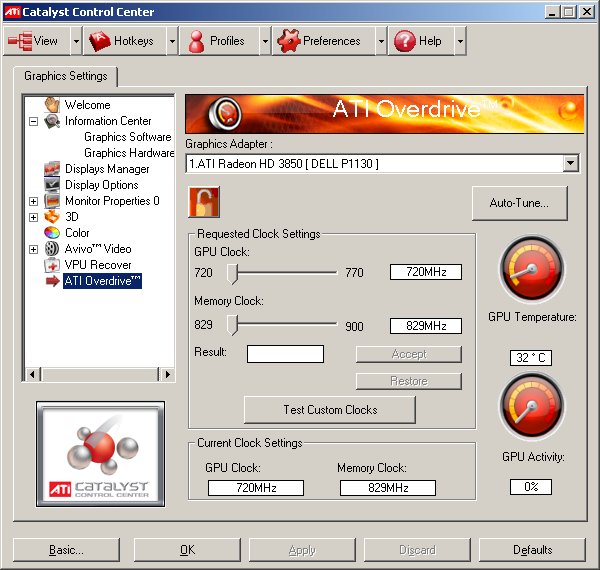The image size is (600, 570).
Task: Click the Hotkeys red key icon
Action: [99, 41]
